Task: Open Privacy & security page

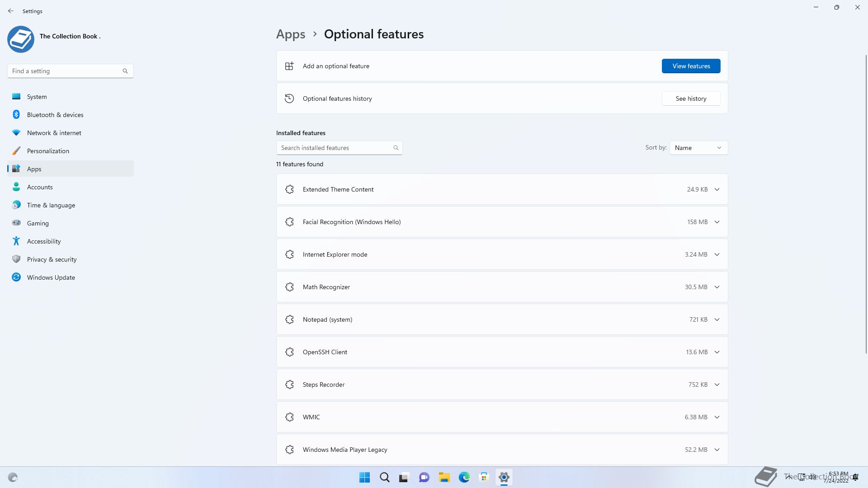Action: coord(71,259)
